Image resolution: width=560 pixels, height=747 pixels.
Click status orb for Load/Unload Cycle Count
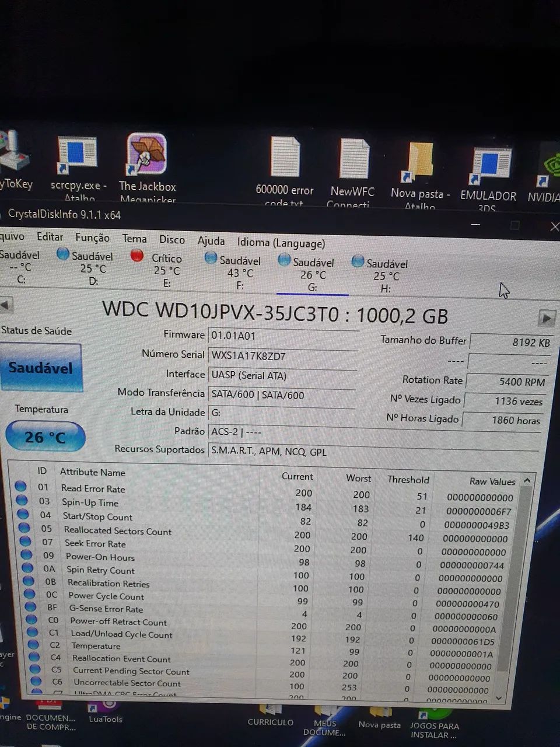33,632
